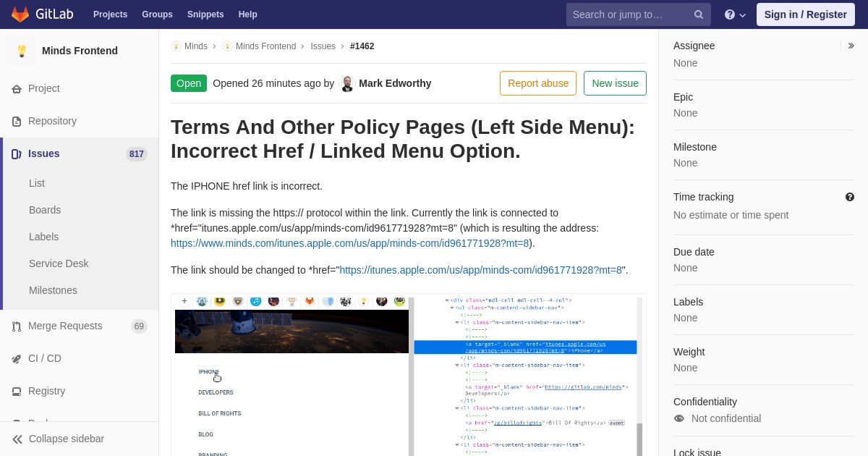Click the Due date heading
This screenshot has width=868, height=456.
(694, 252)
